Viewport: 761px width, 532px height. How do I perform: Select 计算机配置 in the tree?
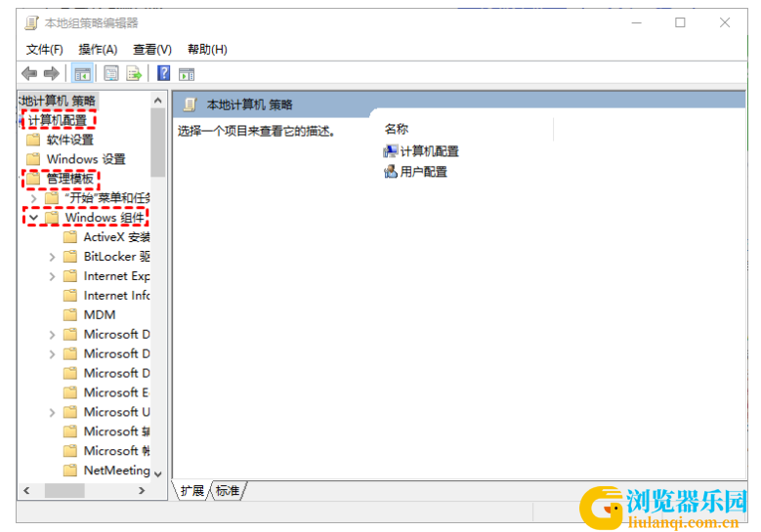click(57, 120)
